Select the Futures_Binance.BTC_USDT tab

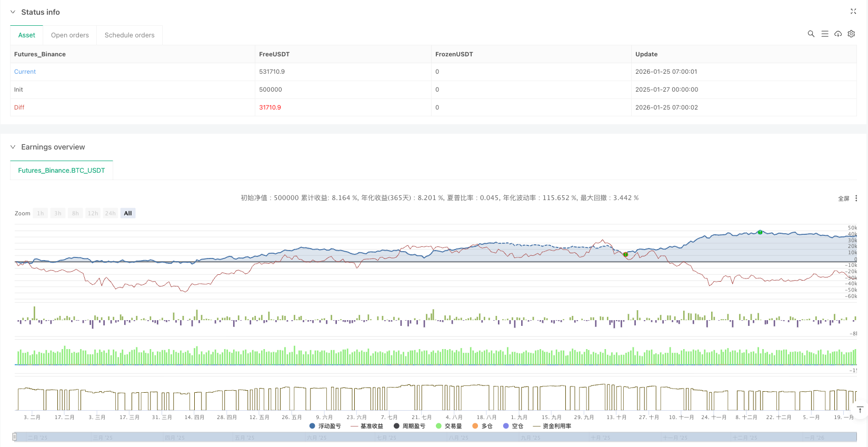62,171
